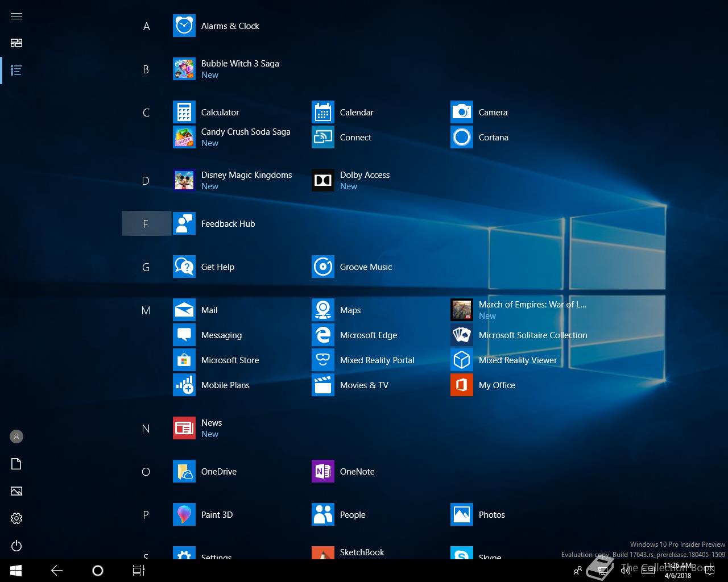Viewport: 728px width, 582px height.
Task: Select the letter O group header
Action: (x=146, y=472)
